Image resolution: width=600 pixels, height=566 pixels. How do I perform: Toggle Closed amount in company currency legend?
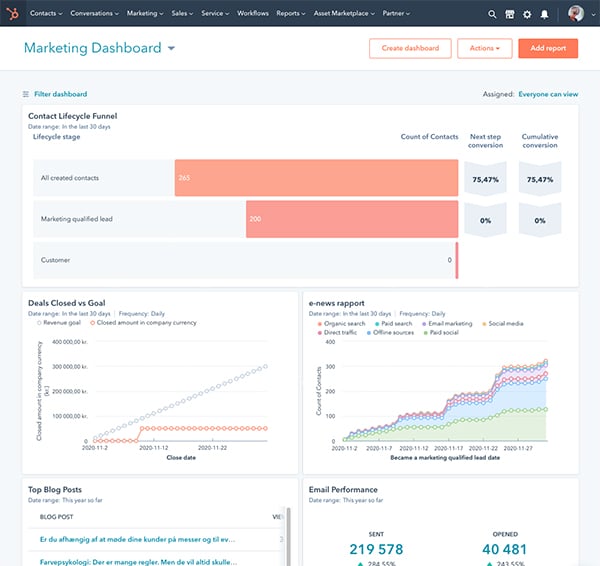[143, 323]
